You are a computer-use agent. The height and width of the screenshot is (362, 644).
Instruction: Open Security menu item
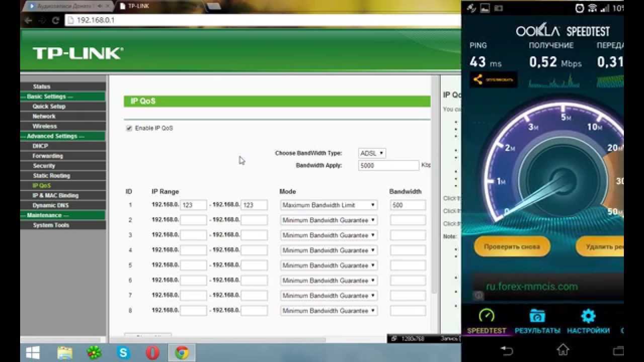point(44,166)
